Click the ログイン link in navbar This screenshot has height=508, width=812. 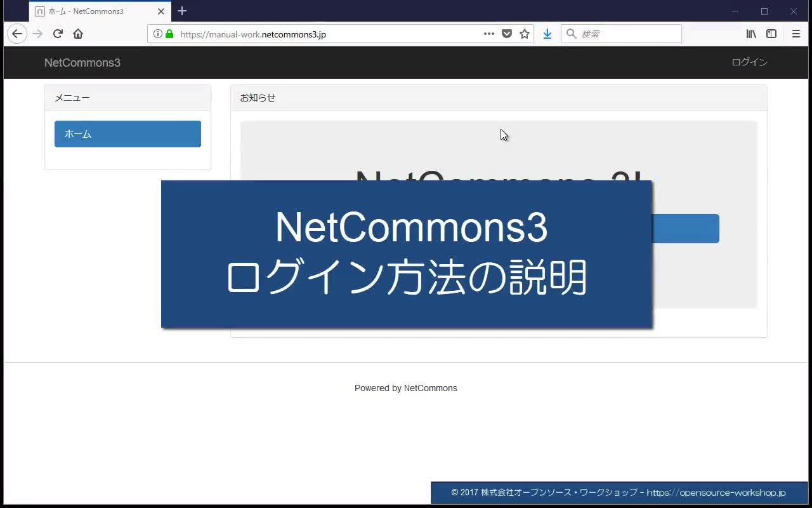[x=749, y=62]
